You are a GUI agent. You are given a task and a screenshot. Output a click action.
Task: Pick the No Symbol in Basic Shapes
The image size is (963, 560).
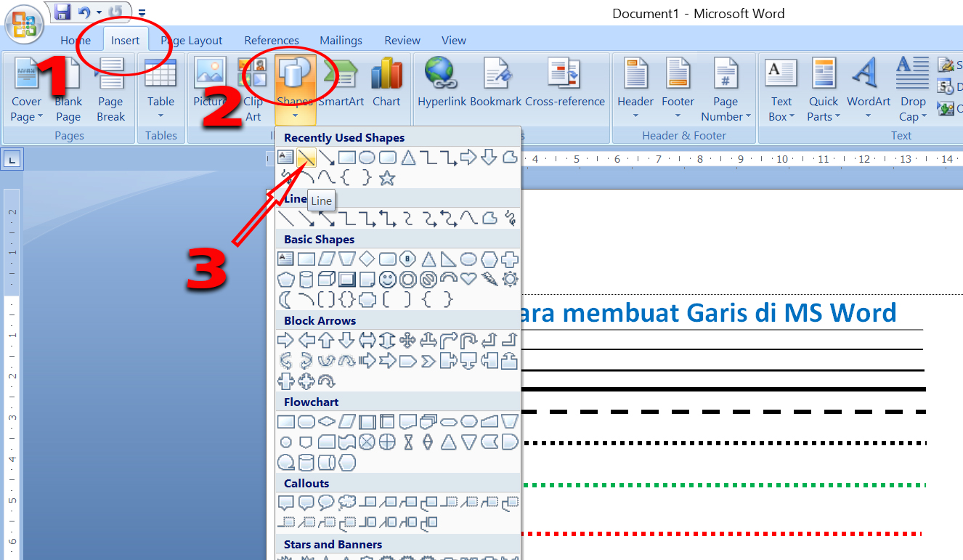(428, 279)
